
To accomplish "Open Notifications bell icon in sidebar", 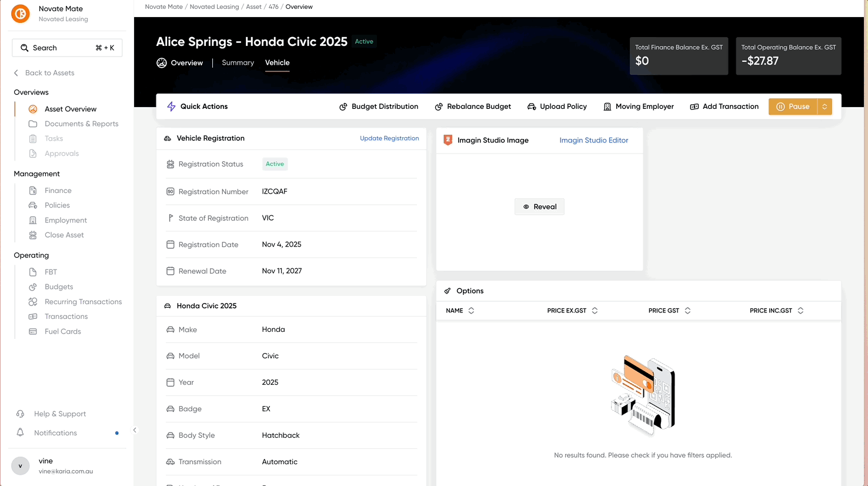I will pyautogui.click(x=21, y=432).
